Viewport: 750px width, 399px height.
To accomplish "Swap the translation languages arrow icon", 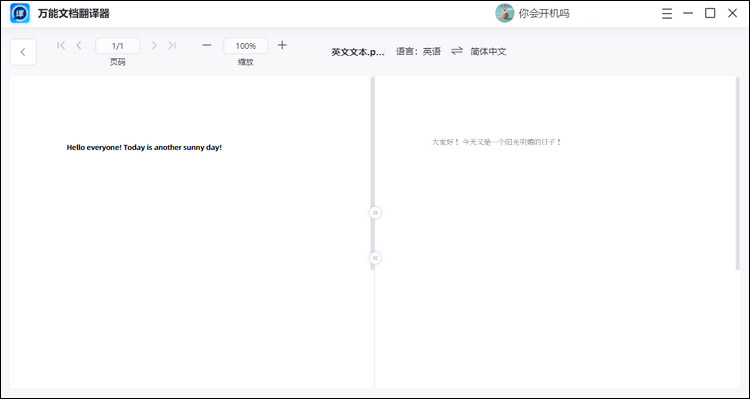I will point(457,51).
